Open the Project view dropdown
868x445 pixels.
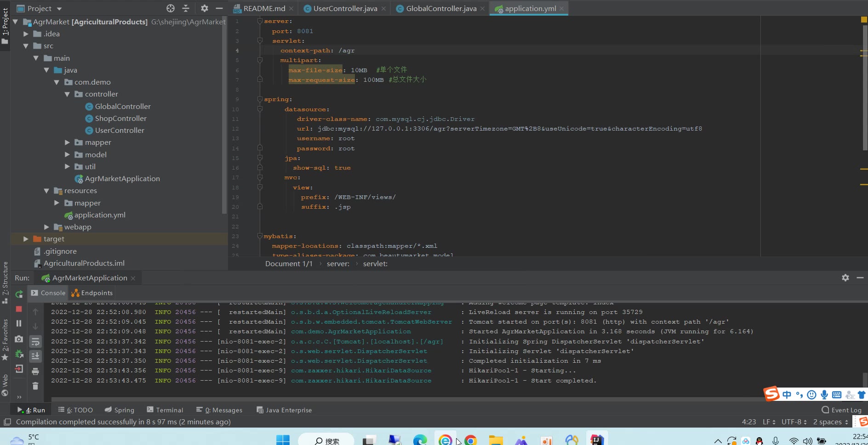[x=59, y=9]
